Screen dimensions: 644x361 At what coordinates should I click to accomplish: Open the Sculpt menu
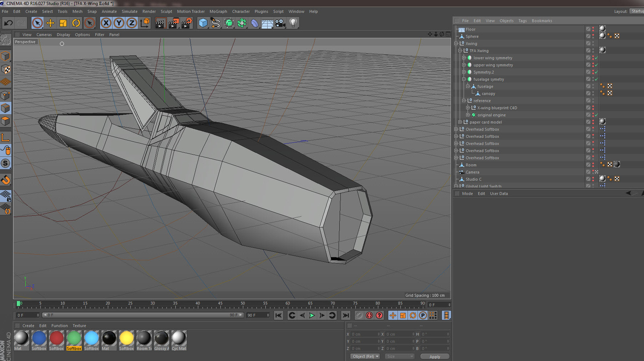coord(166,11)
